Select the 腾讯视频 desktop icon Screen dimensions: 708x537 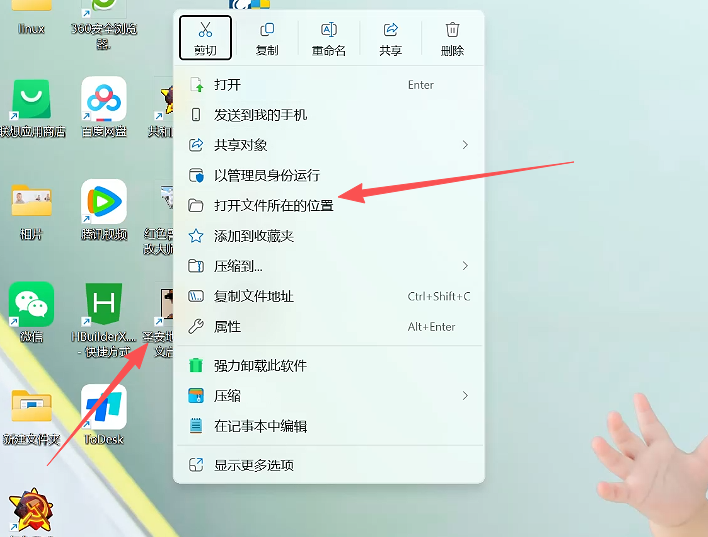(x=104, y=210)
